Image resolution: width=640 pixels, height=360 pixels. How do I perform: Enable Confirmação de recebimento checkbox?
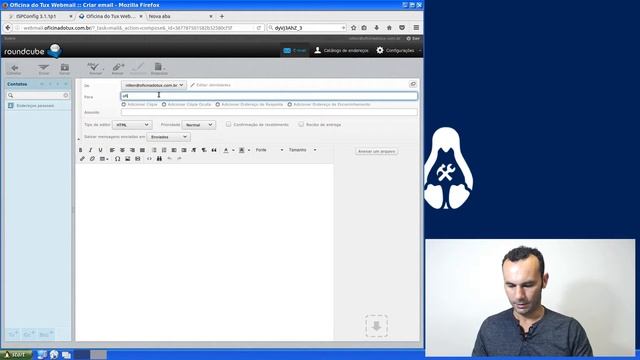pyautogui.click(x=229, y=124)
